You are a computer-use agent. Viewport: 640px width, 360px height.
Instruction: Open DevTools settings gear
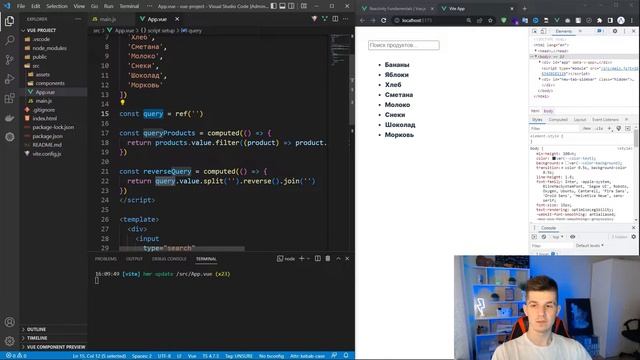[x=615, y=31]
